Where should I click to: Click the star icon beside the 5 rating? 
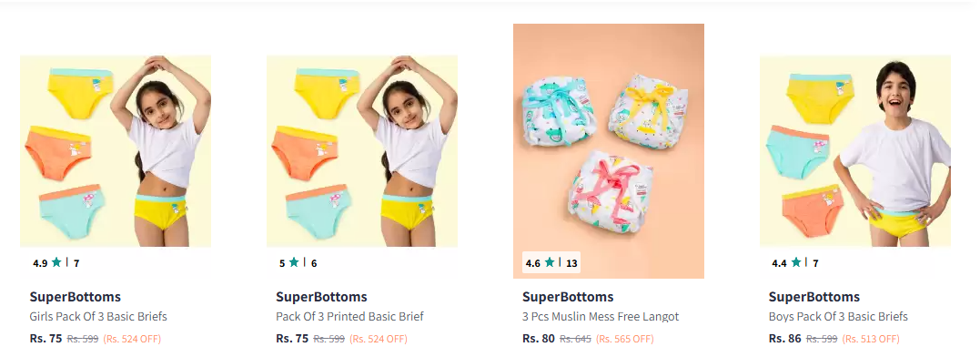click(294, 262)
